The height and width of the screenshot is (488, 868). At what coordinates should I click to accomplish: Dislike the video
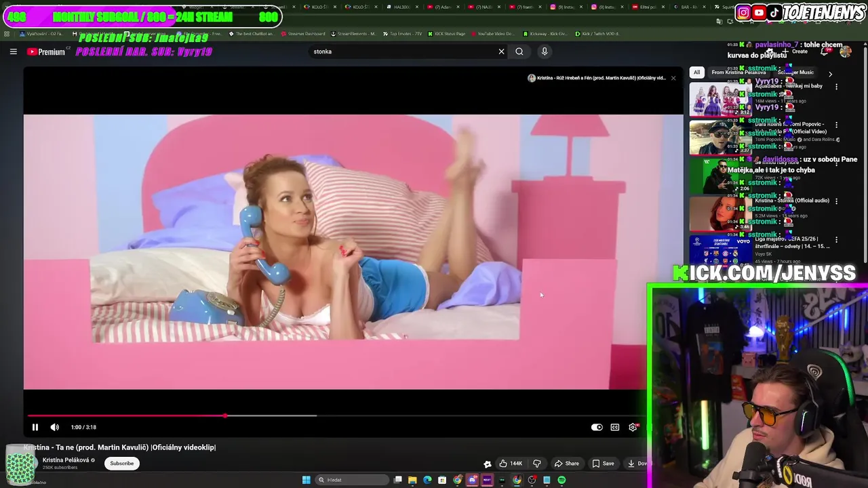[537, 464]
